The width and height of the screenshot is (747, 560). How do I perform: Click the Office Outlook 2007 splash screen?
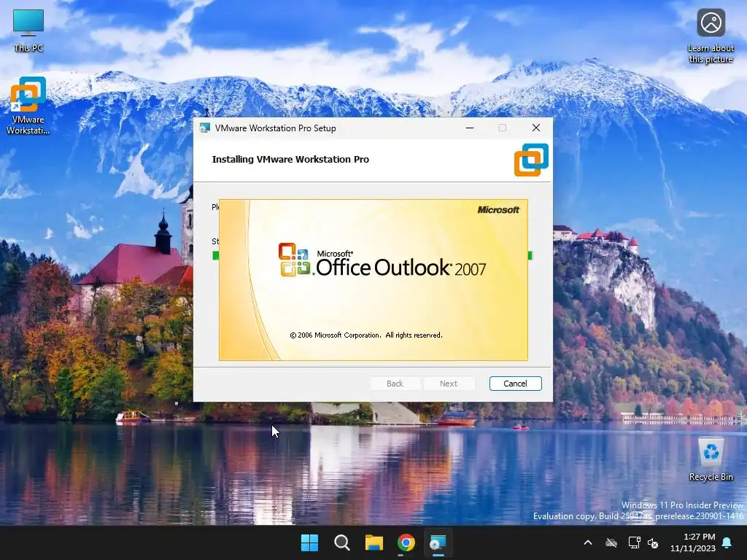[373, 280]
